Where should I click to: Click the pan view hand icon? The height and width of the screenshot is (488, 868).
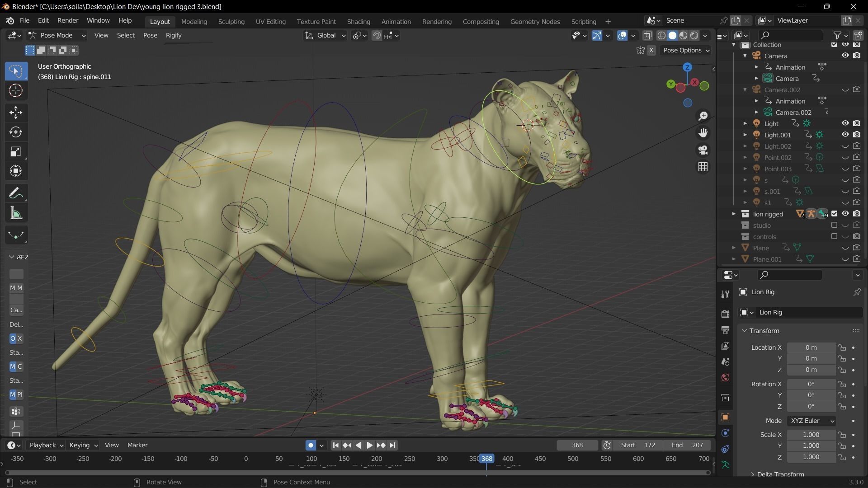[703, 133]
